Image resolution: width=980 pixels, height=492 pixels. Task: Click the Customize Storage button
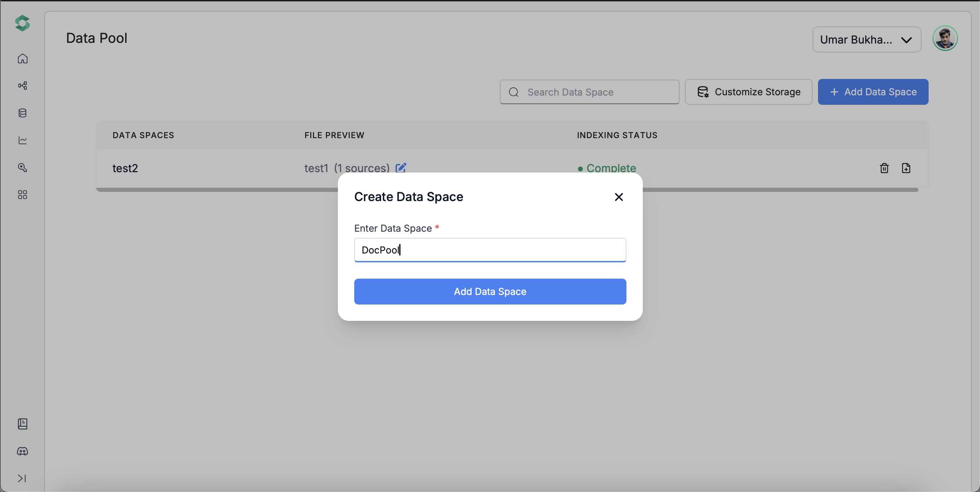748,92
